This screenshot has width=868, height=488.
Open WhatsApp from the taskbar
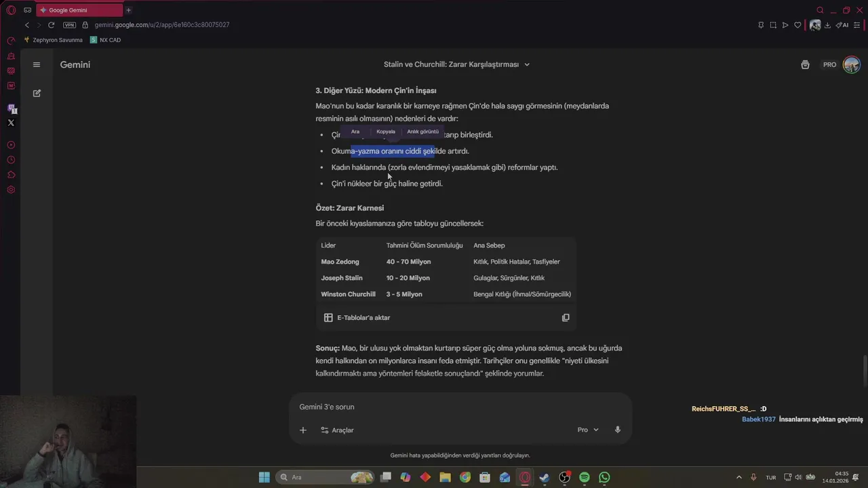(x=604, y=477)
